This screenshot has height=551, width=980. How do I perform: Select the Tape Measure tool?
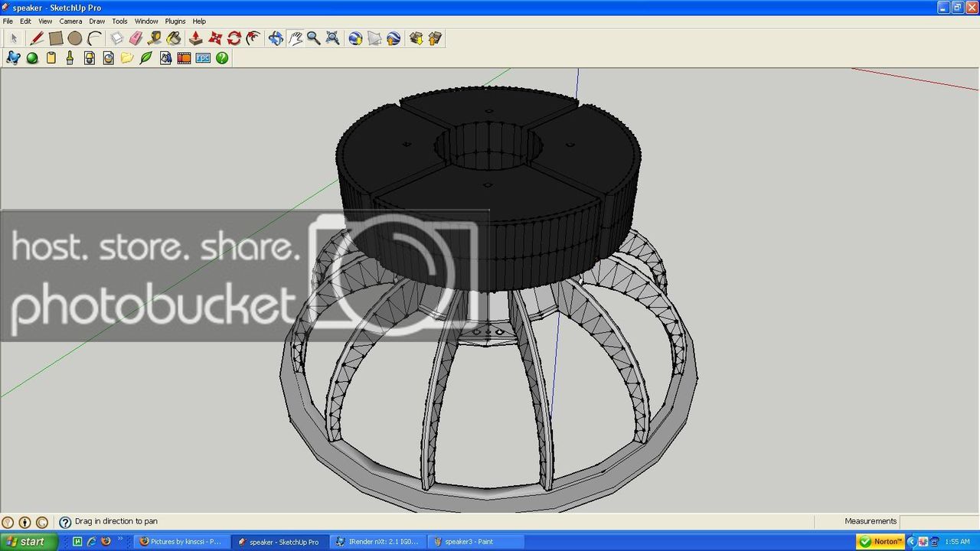coord(155,38)
